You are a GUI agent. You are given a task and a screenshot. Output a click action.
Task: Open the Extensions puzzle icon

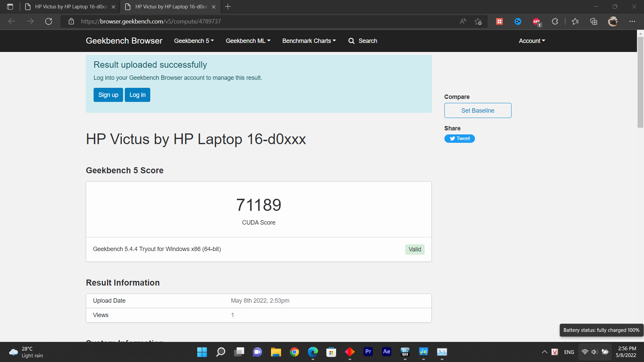tap(555, 21)
